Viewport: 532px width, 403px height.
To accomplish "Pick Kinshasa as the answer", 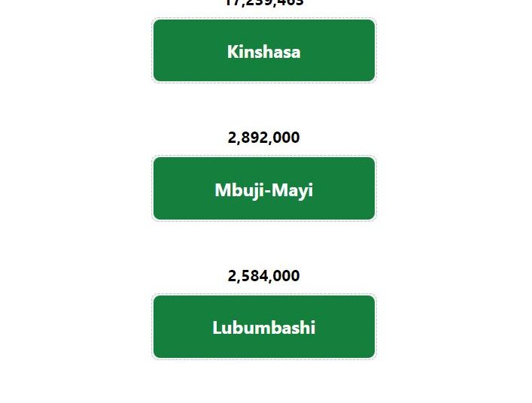I will pyautogui.click(x=264, y=50).
